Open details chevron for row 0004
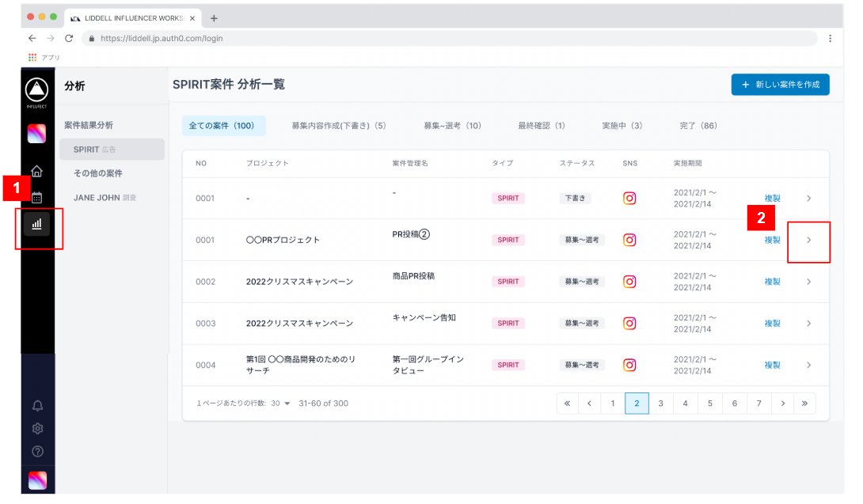 point(808,365)
